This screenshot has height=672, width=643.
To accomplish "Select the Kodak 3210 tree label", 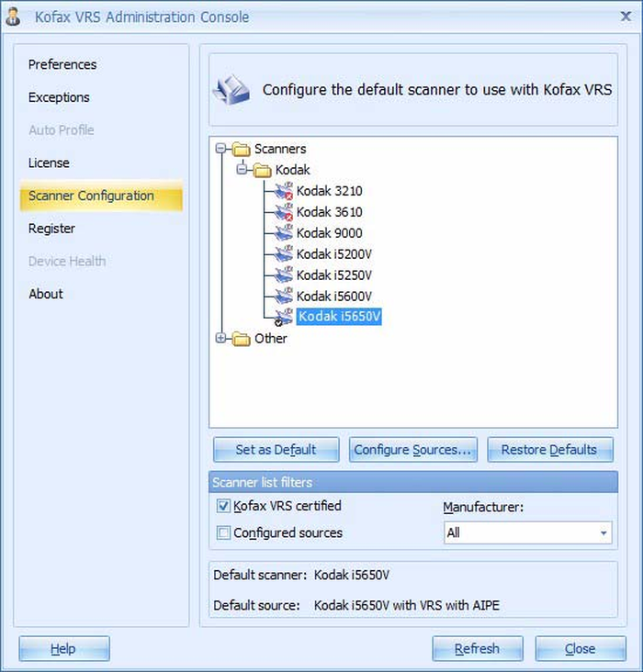I will 330,191.
